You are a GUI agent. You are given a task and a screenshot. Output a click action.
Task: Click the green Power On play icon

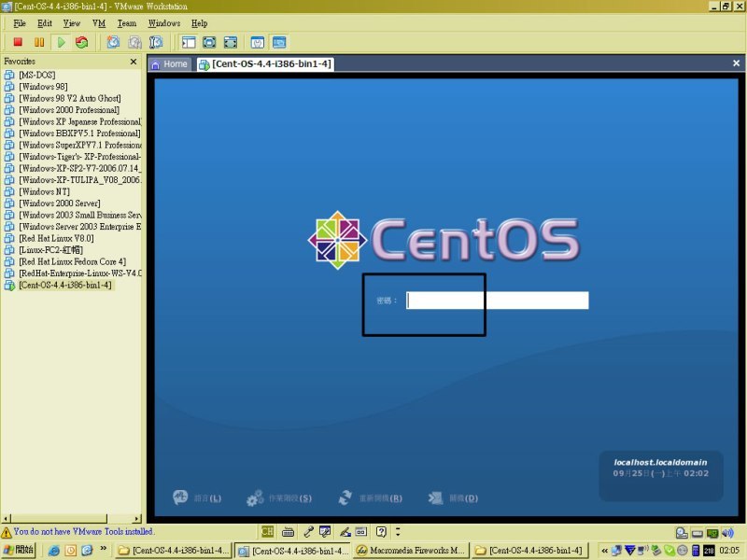pyautogui.click(x=61, y=42)
